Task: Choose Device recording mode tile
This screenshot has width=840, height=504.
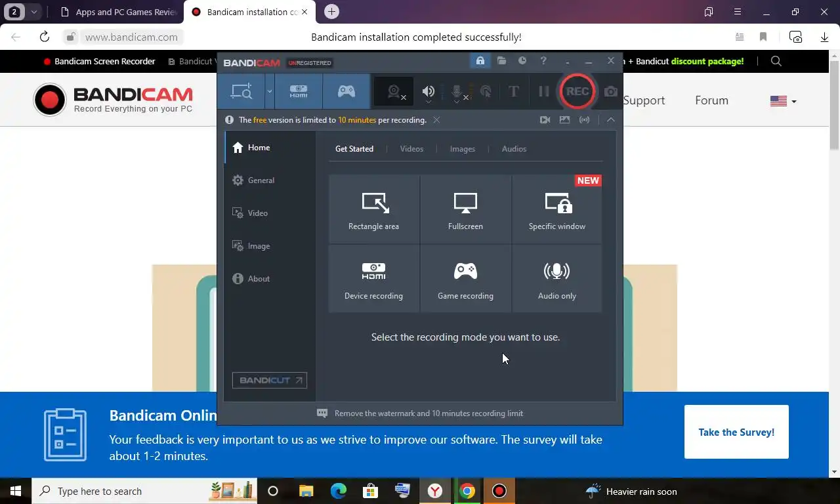Action: (374, 279)
